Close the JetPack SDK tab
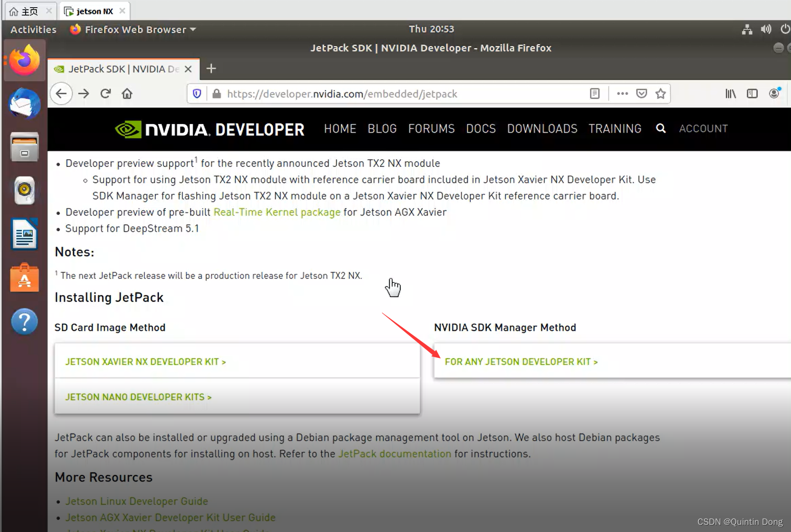791x532 pixels. point(188,69)
